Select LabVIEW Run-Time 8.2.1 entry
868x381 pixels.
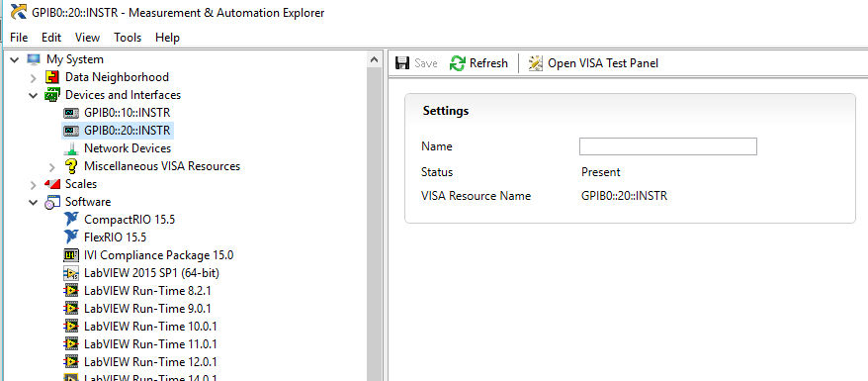[x=147, y=291]
